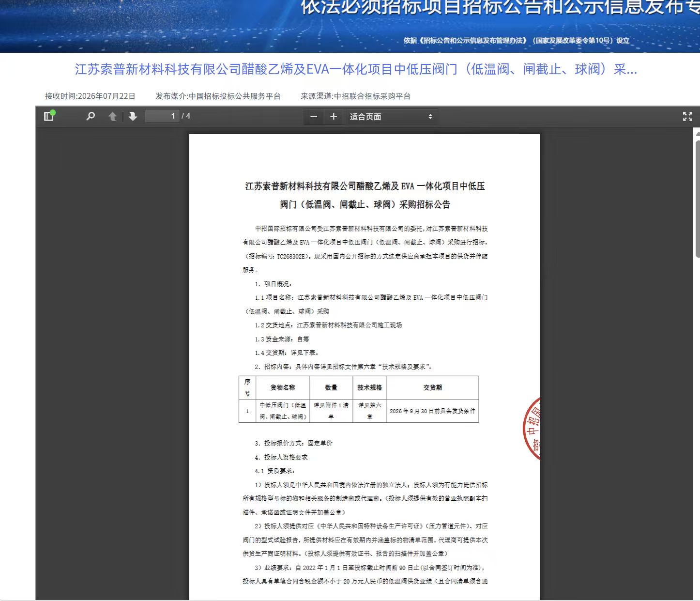
Task: Click the line '4. 投标人资格要求'
Action: [x=281, y=457]
